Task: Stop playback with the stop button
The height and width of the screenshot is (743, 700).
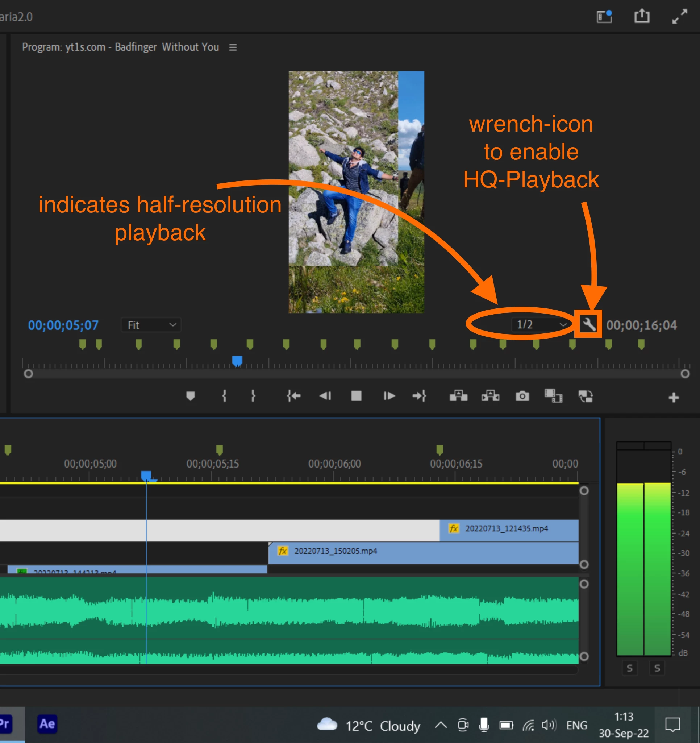Action: click(x=357, y=396)
